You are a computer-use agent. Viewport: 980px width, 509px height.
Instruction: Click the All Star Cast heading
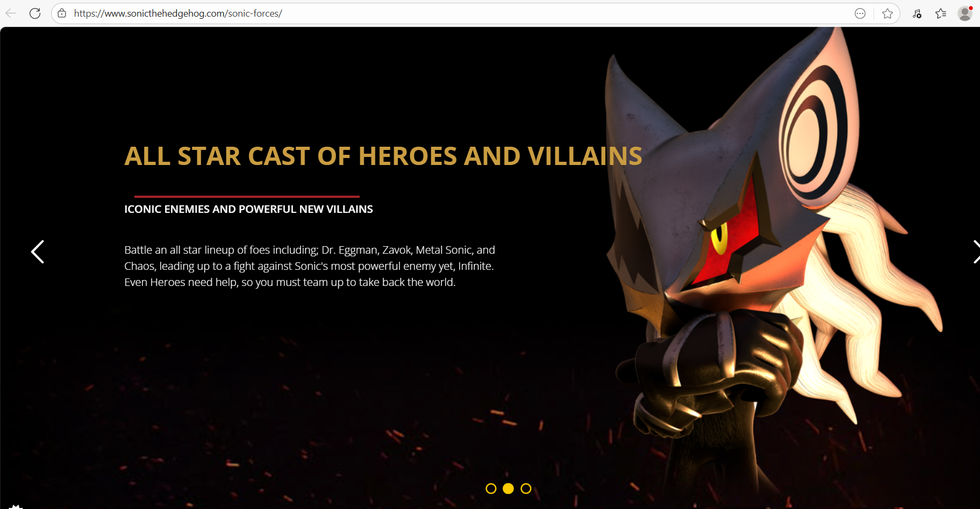[x=383, y=156]
